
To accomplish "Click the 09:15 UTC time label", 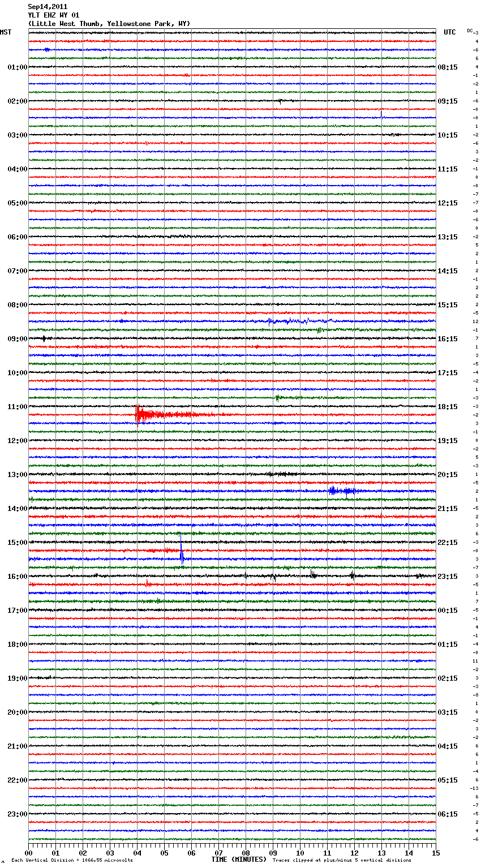I will [448, 101].
